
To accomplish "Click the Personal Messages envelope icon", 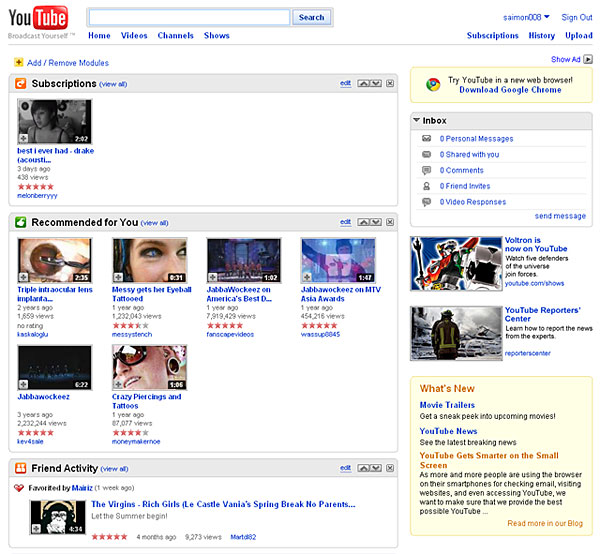I will [x=426, y=138].
